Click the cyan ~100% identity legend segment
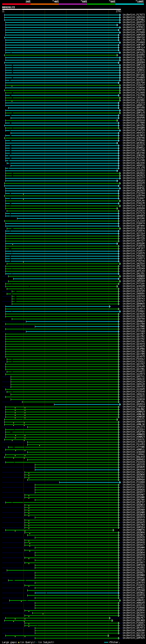The height and width of the screenshot is (644, 146). 130,4
